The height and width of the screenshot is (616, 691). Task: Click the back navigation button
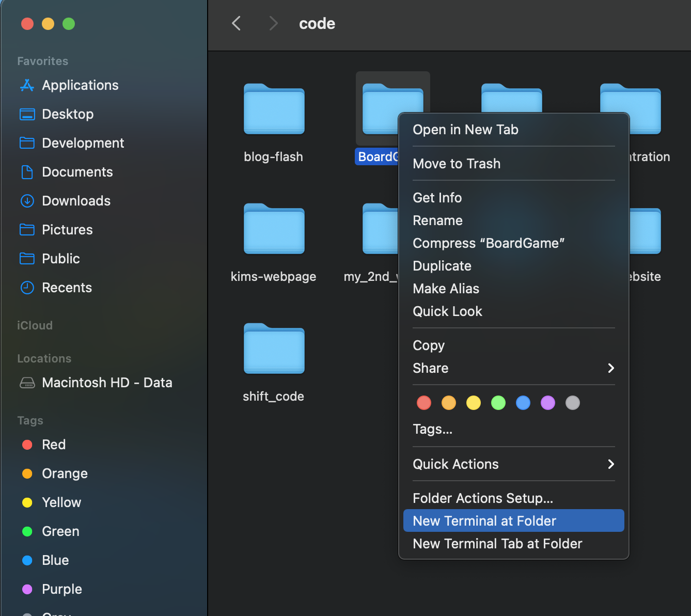point(236,23)
